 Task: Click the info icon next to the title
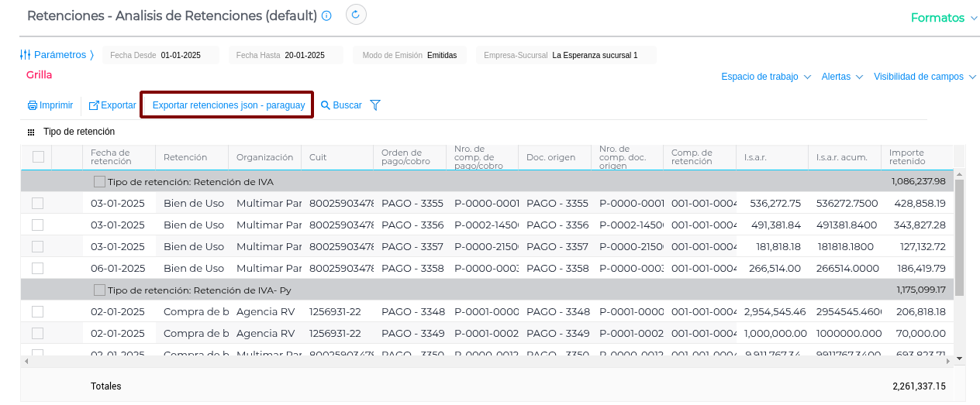tap(326, 16)
